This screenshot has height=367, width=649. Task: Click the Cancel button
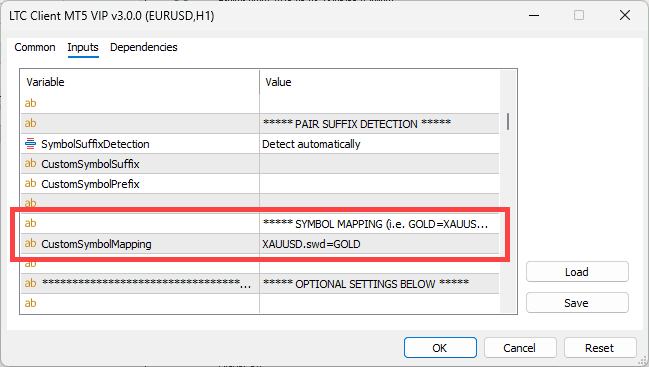click(519, 348)
